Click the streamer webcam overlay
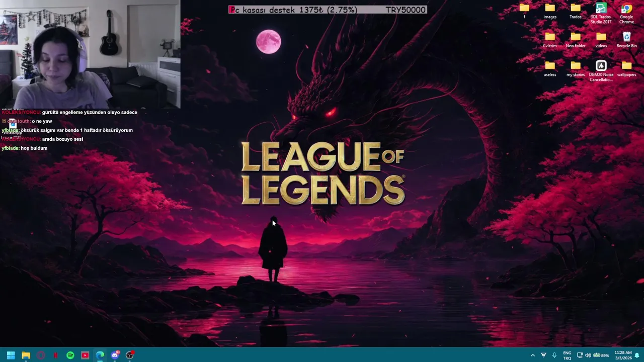This screenshot has width=644, height=362. tap(90, 54)
